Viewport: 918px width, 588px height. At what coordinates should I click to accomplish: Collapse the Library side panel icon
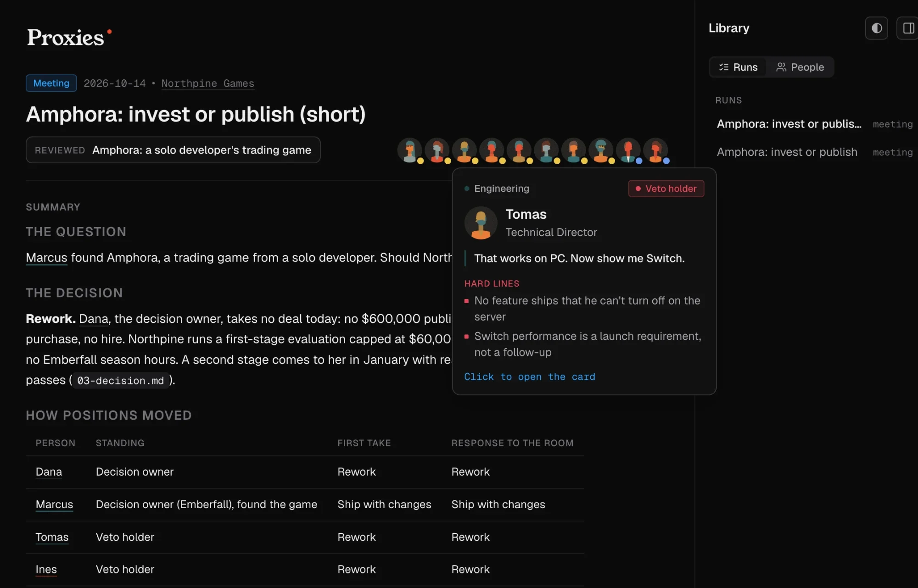[x=908, y=28]
